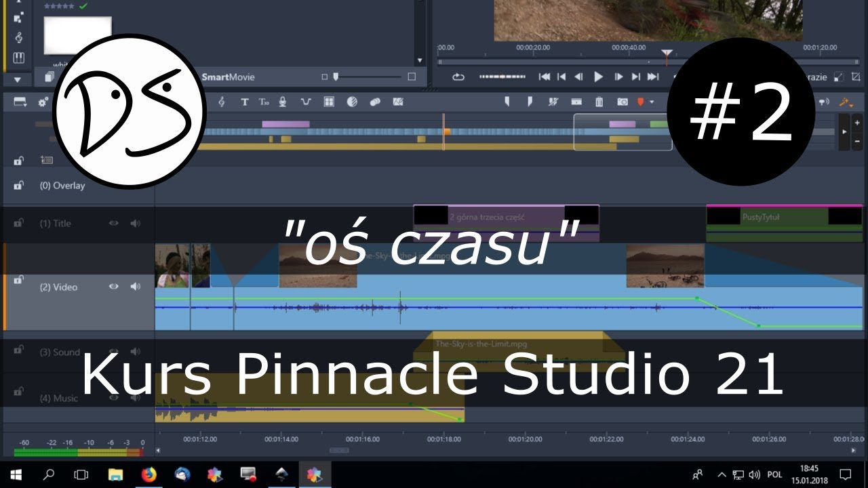Click the half-shaded circle toolbar icon
Viewport: 868px width, 488px height.
(352, 102)
